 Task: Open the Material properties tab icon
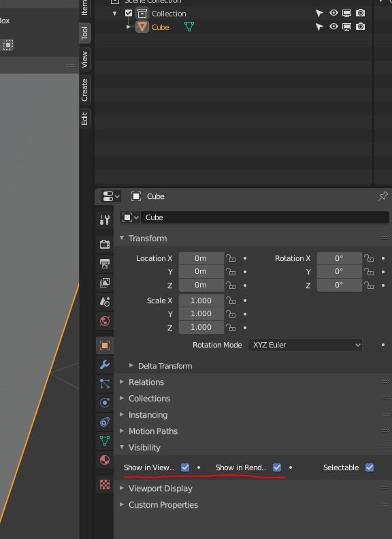105,460
